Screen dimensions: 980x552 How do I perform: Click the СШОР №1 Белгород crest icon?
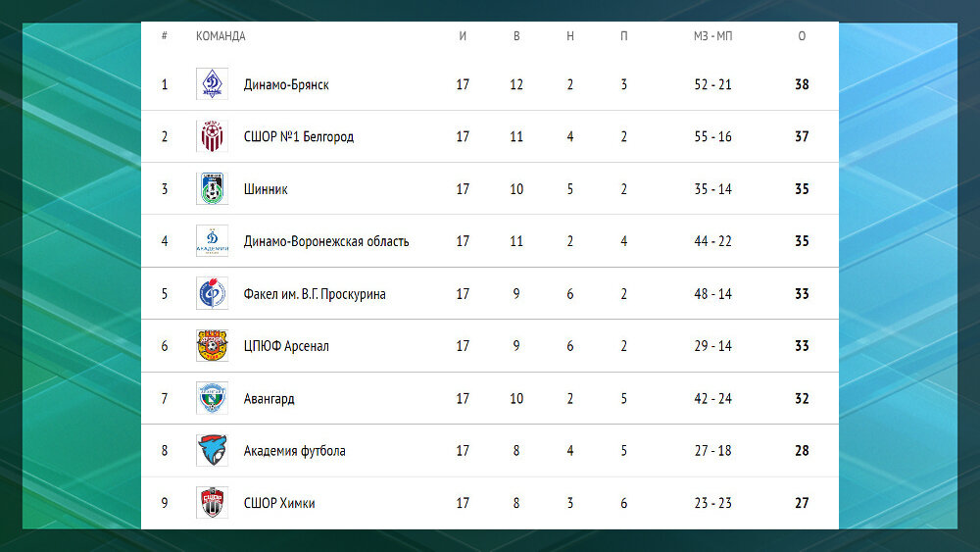coord(212,136)
